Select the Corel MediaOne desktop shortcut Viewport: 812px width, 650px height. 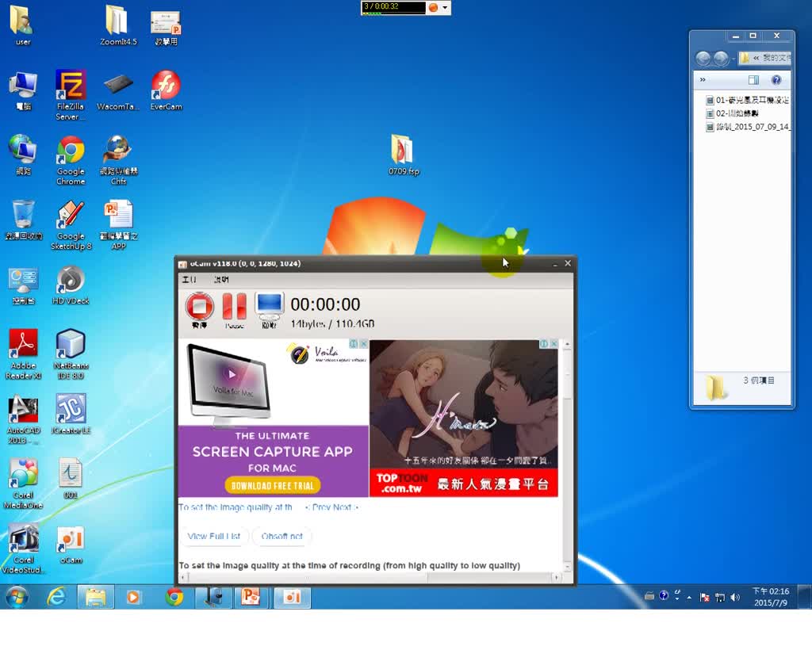click(x=23, y=484)
